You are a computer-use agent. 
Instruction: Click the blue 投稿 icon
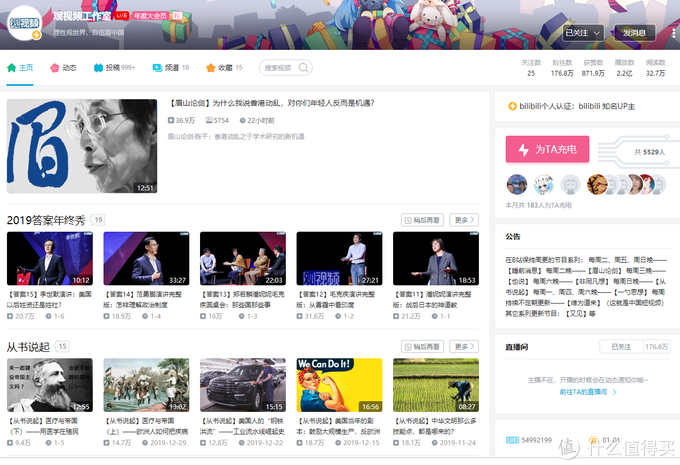98,68
